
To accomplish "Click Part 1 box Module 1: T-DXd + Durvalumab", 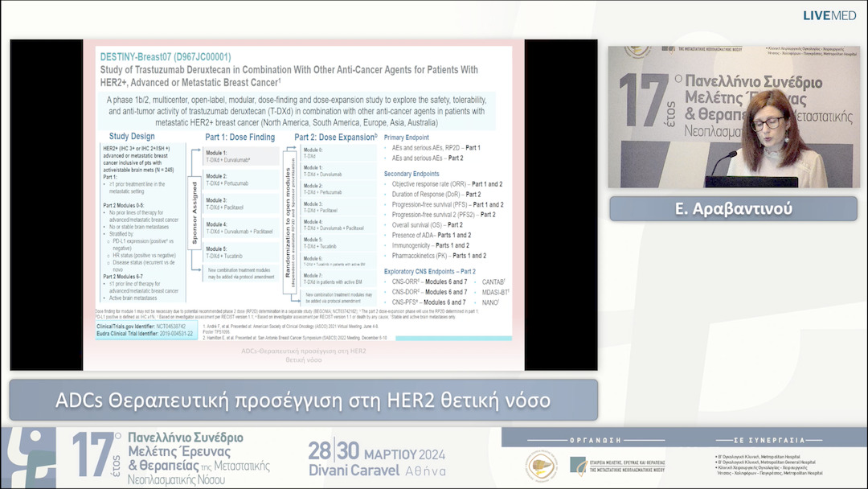I will [241, 156].
